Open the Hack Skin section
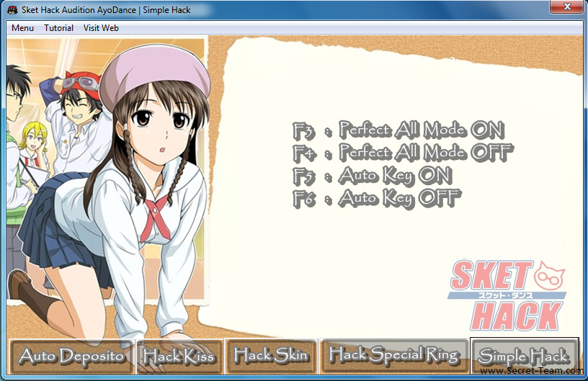Screen dimensions: 588x381 coord(271,356)
